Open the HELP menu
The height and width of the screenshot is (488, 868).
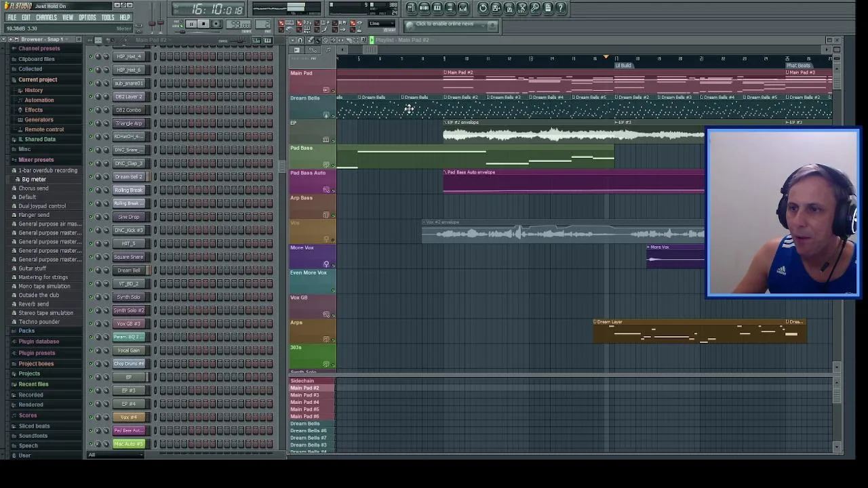tap(125, 18)
